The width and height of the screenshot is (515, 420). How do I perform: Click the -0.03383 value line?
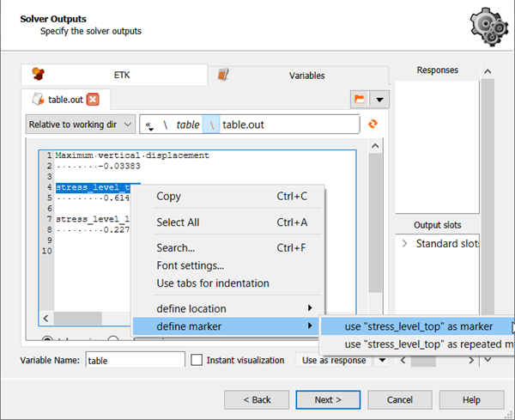pyautogui.click(x=120, y=166)
